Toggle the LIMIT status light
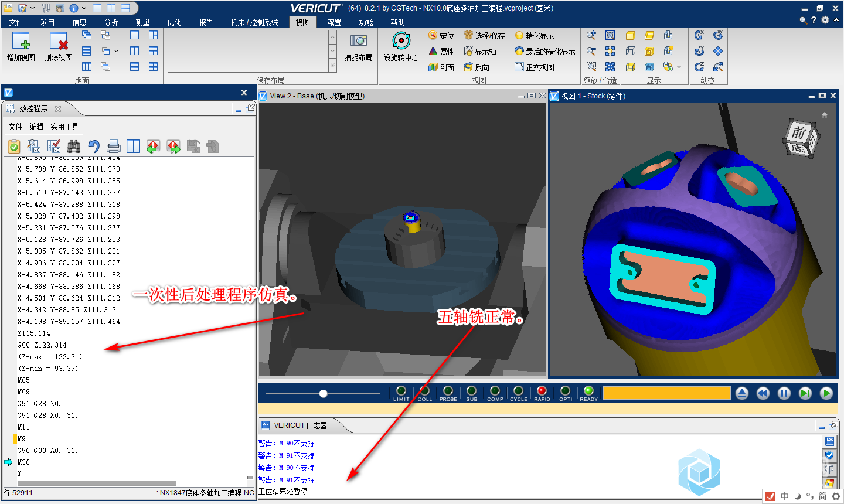 401,393
